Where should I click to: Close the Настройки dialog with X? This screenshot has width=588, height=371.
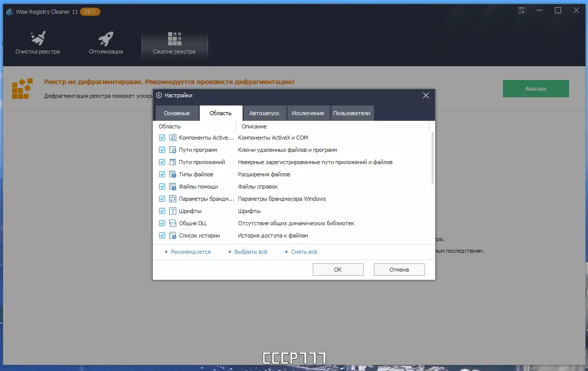pos(425,95)
